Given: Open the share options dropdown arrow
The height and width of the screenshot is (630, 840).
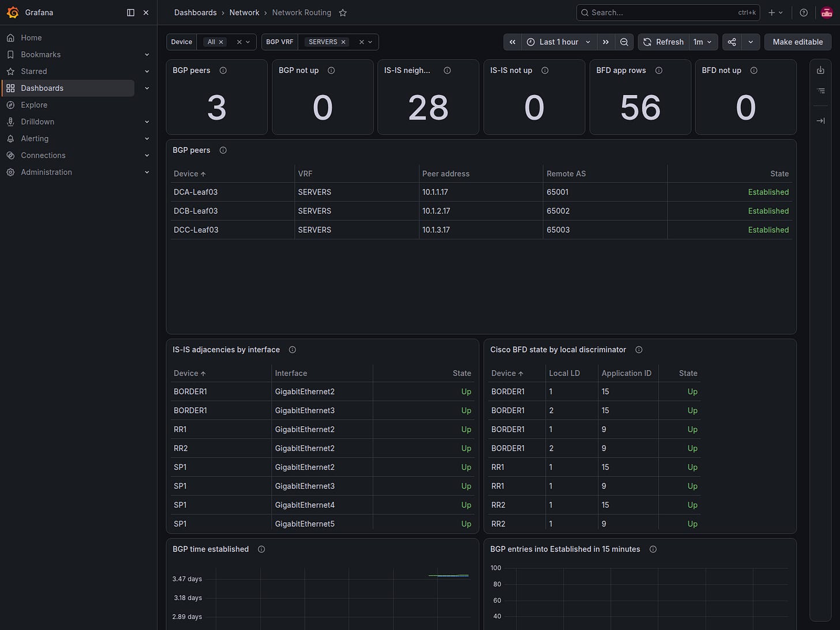Looking at the screenshot, I should [751, 42].
